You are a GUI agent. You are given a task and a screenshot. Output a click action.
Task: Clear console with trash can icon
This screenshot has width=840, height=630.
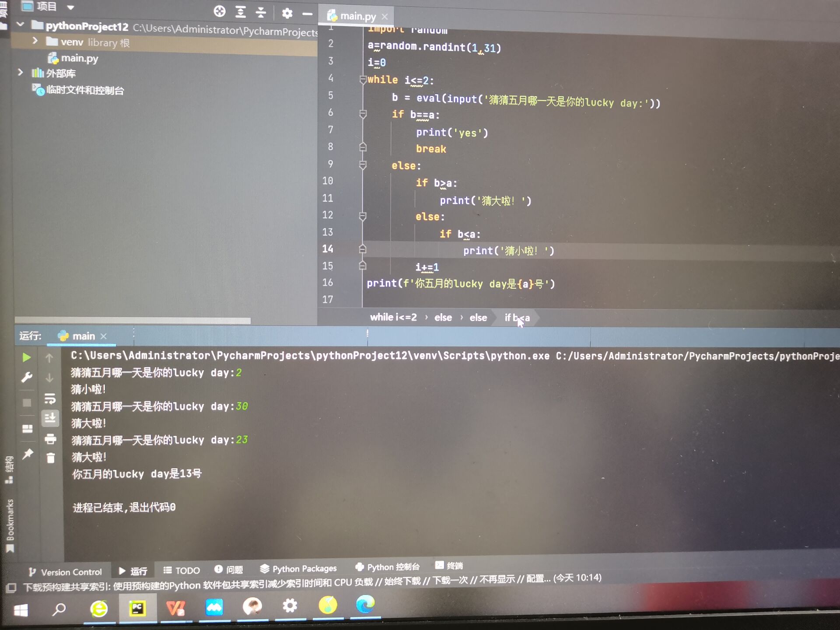tap(50, 458)
